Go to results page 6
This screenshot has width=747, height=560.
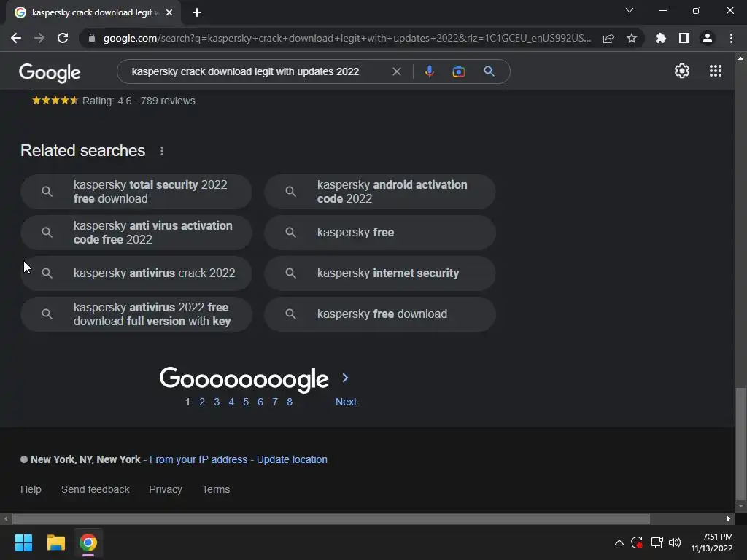[260, 402]
